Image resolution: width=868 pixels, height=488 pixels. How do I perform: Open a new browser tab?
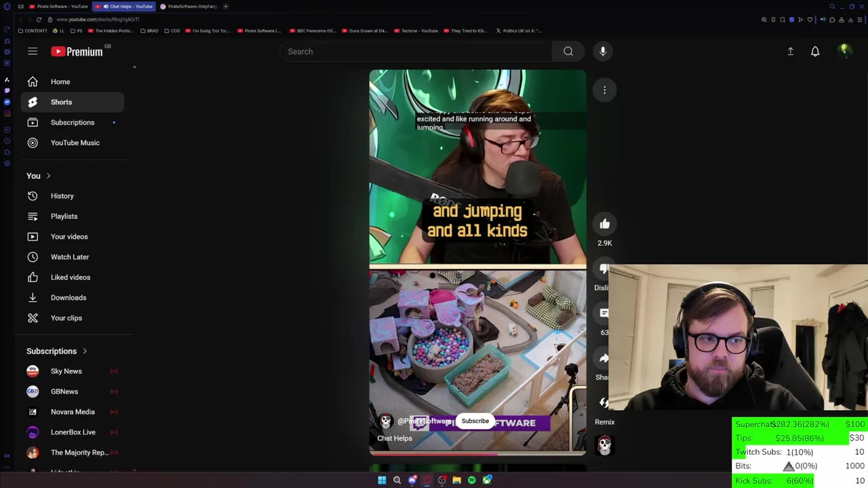(226, 7)
